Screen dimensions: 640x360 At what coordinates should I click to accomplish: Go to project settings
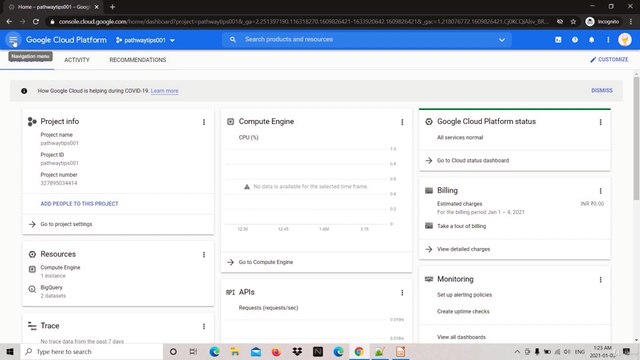pyautogui.click(x=66, y=224)
